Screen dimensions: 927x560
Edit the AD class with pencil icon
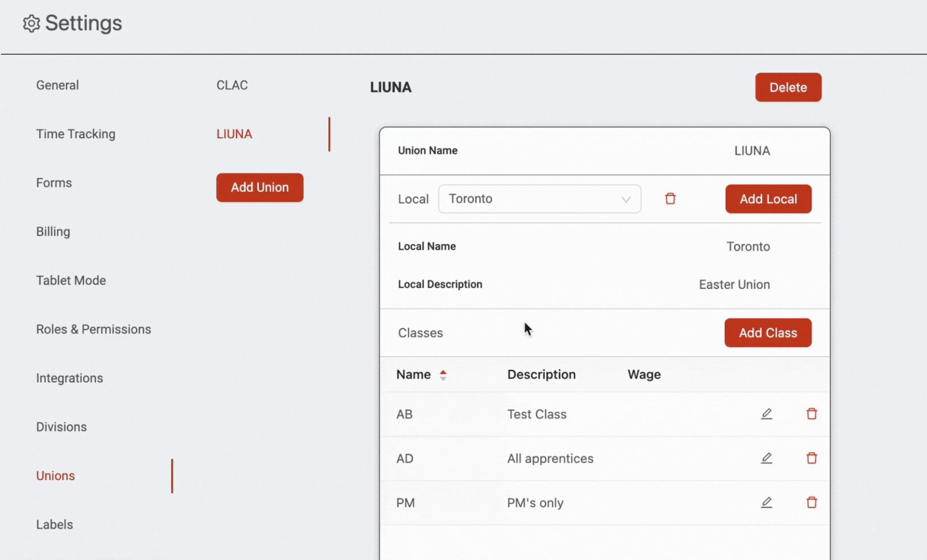pos(767,458)
